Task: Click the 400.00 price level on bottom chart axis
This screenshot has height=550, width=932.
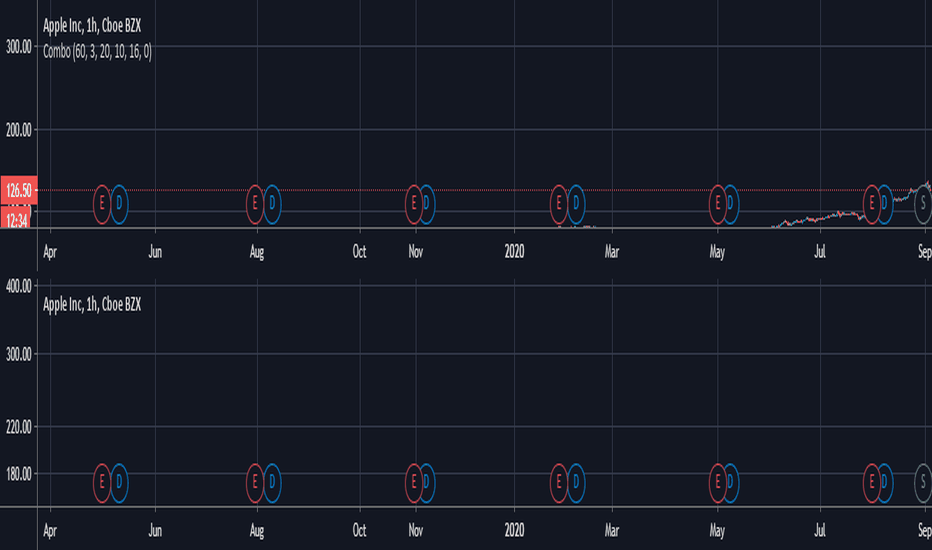Action: [x=18, y=287]
